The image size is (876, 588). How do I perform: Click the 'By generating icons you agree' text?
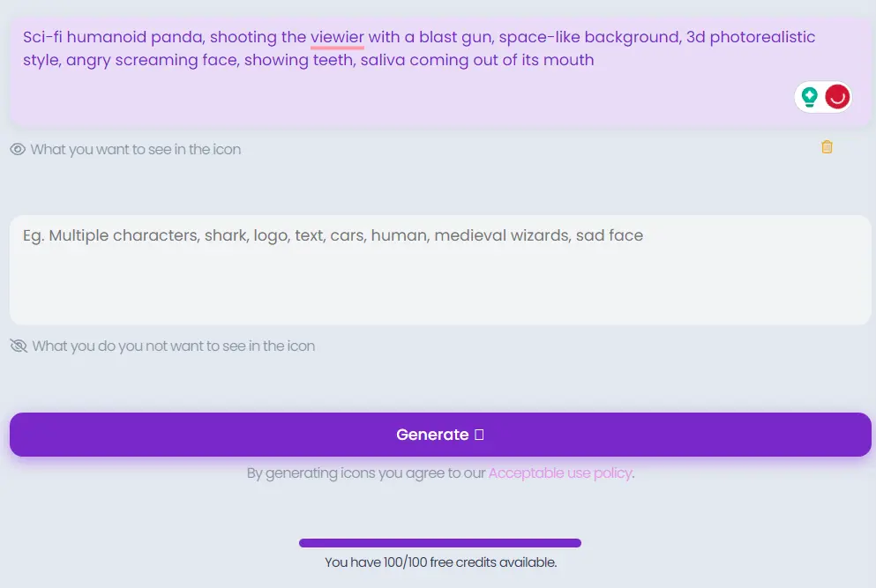(366, 473)
